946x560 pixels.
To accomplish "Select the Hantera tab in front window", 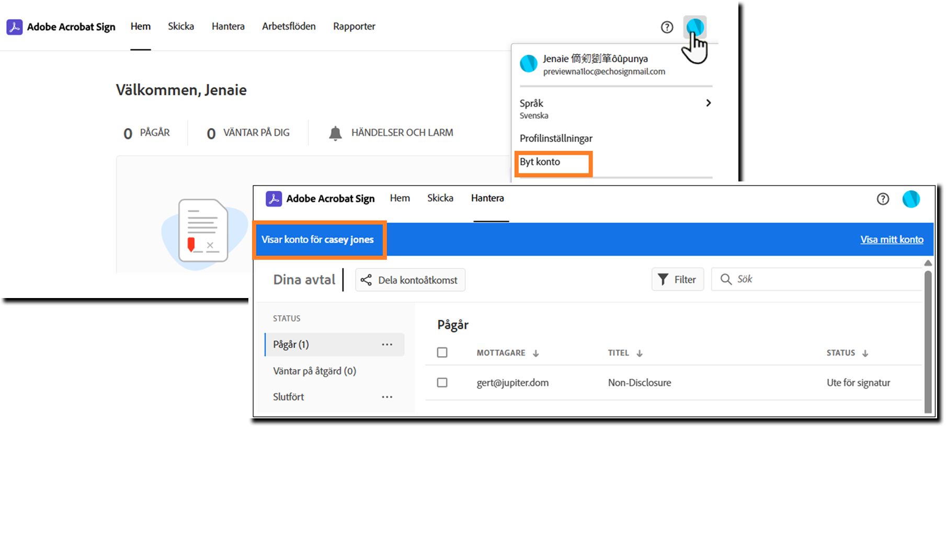I will (x=487, y=198).
